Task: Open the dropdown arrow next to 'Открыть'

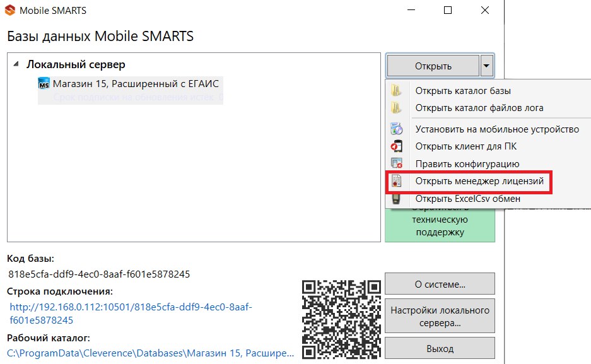Action: tap(486, 66)
